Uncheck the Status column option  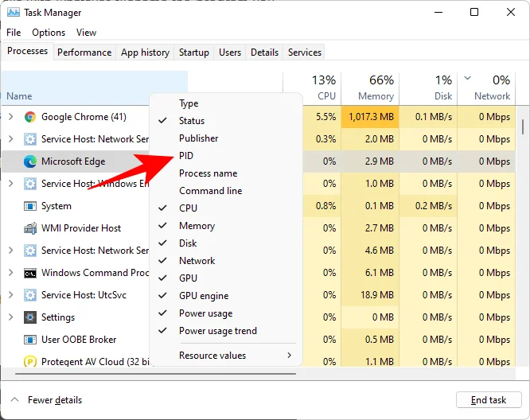(162, 121)
